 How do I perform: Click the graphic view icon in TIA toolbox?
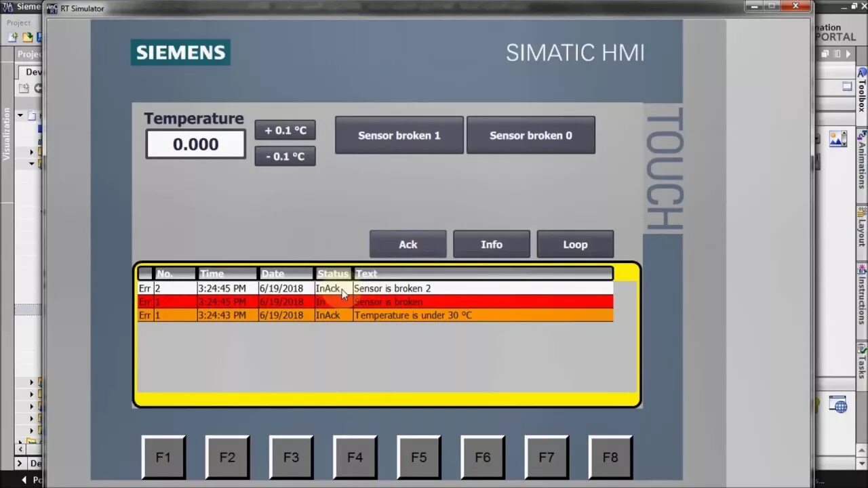click(x=837, y=139)
